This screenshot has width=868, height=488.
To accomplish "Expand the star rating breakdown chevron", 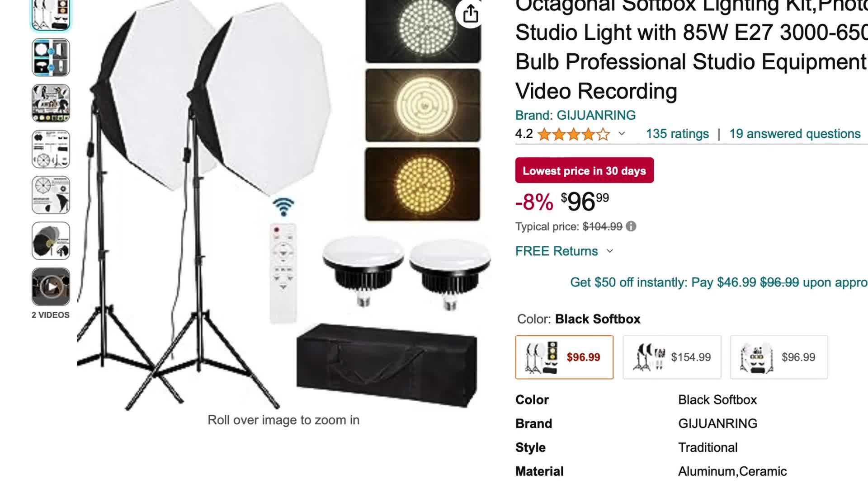I will pyautogui.click(x=622, y=134).
